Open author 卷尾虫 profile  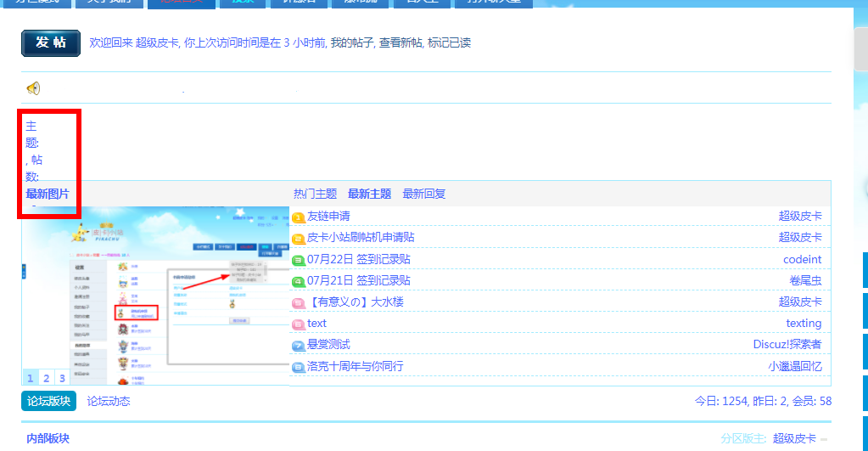point(805,280)
